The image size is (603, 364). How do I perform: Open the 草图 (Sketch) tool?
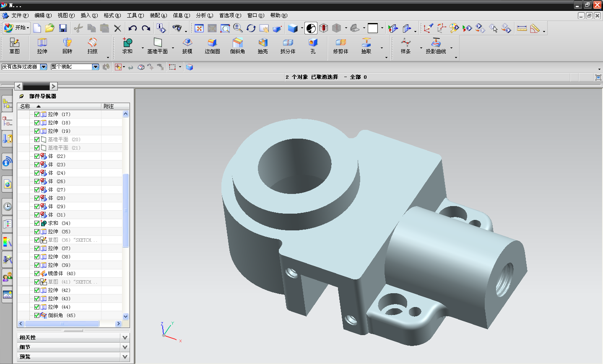[15, 46]
